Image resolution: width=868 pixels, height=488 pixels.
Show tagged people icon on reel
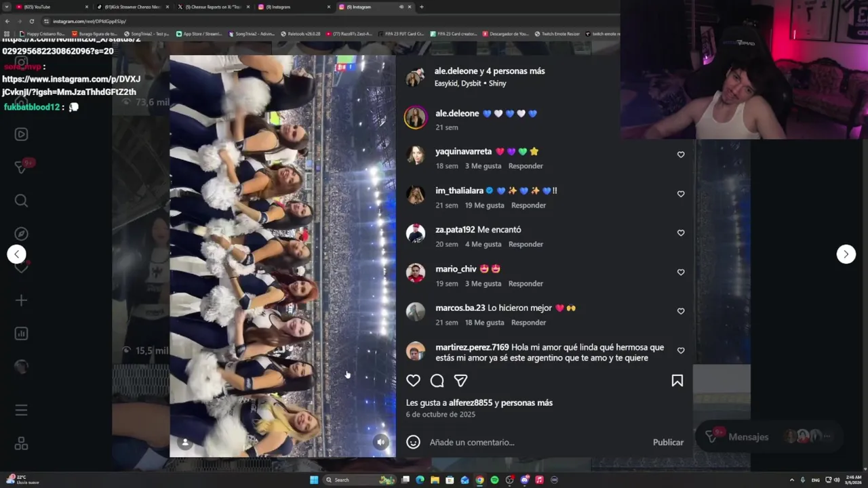click(x=184, y=443)
